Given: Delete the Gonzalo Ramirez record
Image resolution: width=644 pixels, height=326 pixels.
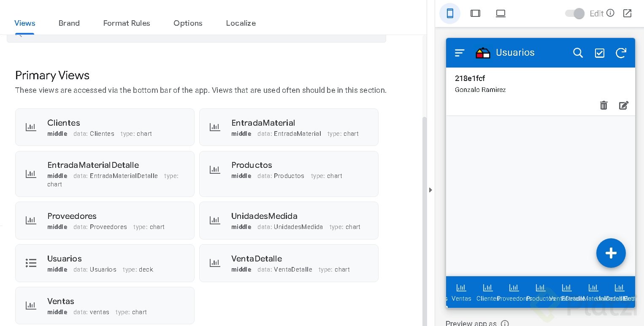Looking at the screenshot, I should (603, 105).
